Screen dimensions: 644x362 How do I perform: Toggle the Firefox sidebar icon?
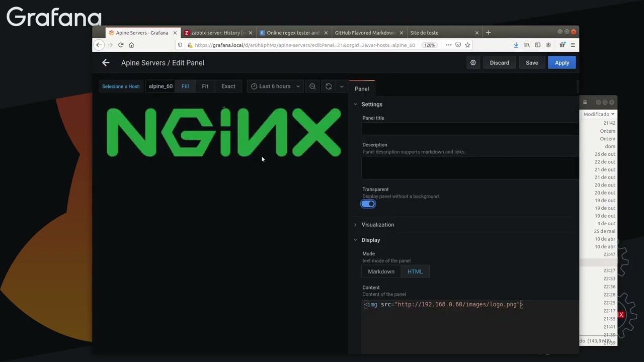(537, 45)
